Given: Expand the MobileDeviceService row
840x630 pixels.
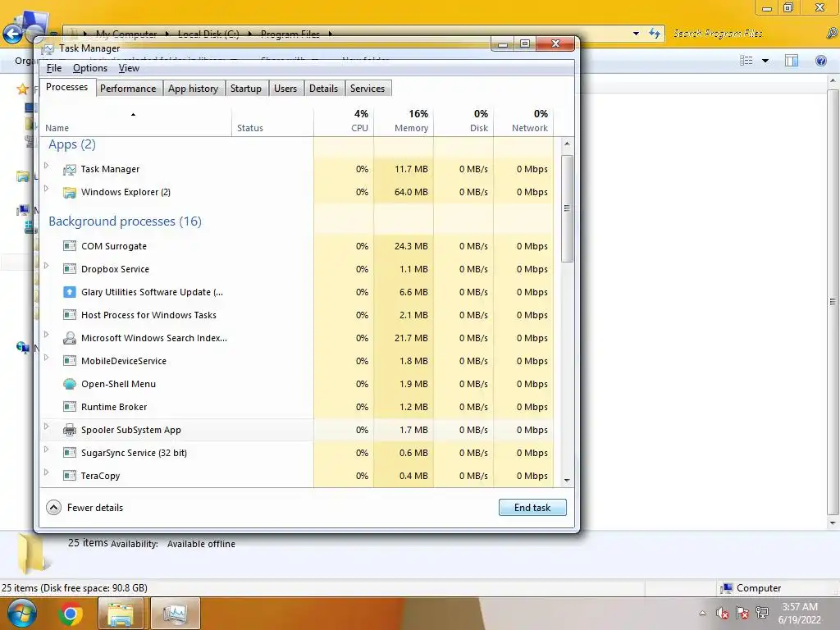Looking at the screenshot, I should pos(47,358).
